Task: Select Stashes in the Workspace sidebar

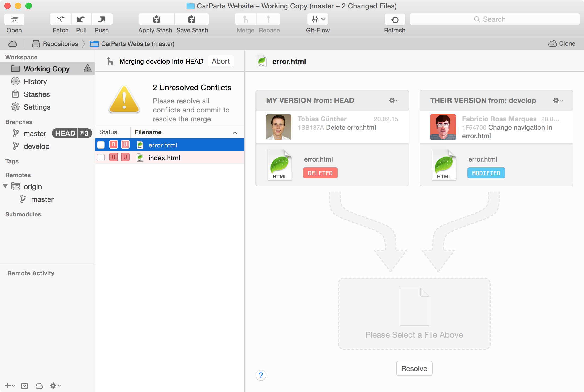Action: pyautogui.click(x=37, y=94)
